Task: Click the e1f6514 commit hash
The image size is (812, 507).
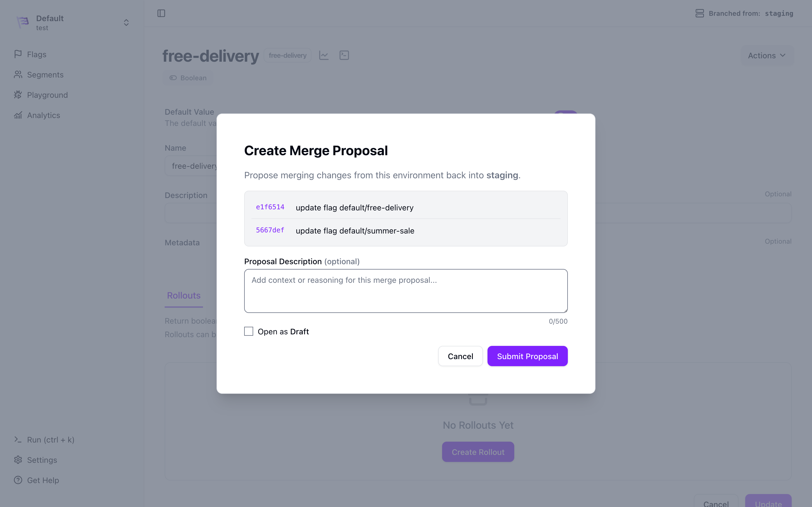Action: 270,207
